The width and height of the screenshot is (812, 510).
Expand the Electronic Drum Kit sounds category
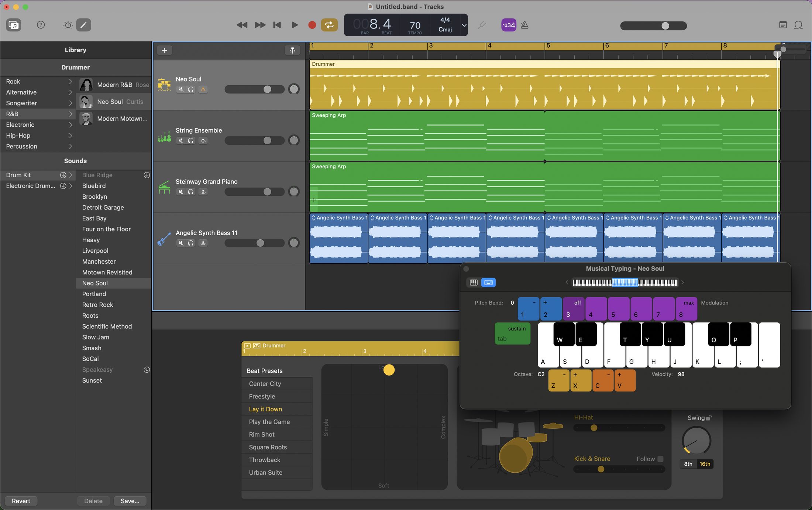[70, 186]
